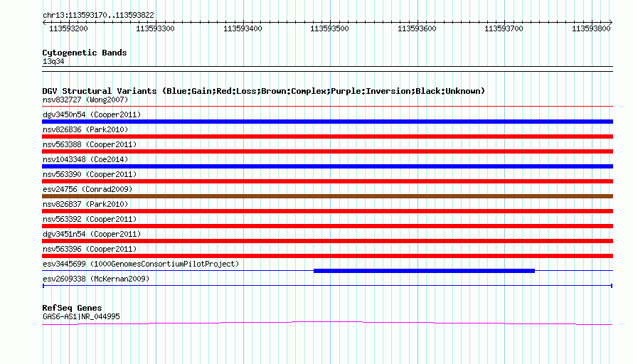Viewport: 633px width, 364px height.
Task: Open variant dgv3450n54 (Cooper2011) label
Action: click(x=92, y=114)
